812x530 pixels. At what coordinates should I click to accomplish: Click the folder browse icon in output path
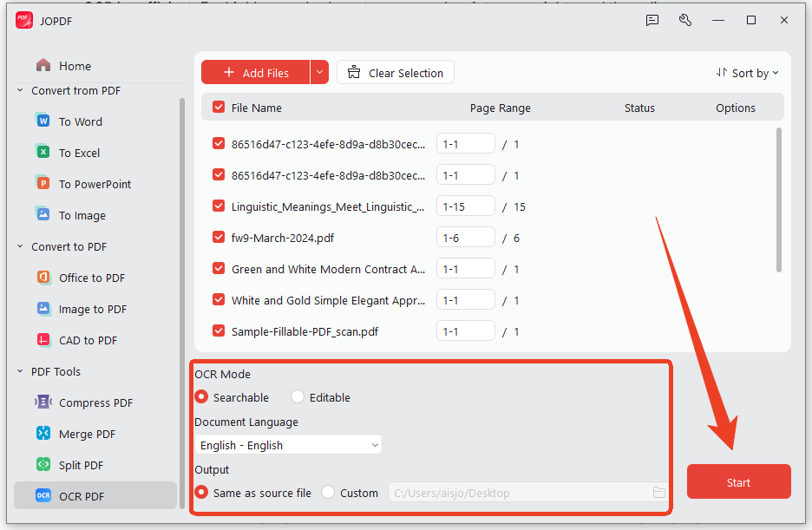[x=658, y=492]
